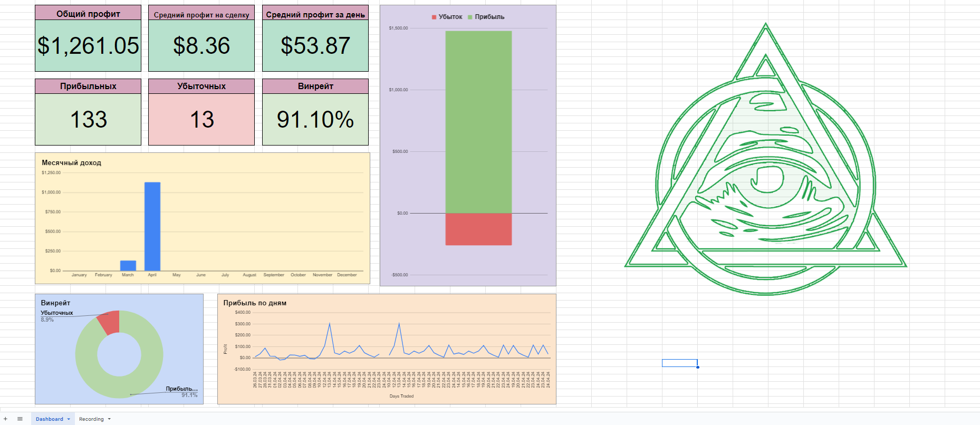Select the "Убыточных" pink header cell
Screen dimensions: 980x425
tap(201, 86)
